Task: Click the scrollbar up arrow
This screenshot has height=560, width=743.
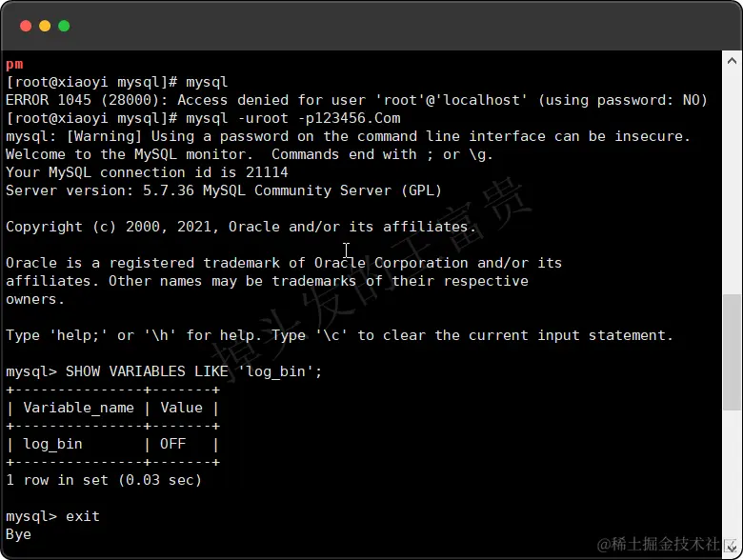Action: tap(732, 61)
